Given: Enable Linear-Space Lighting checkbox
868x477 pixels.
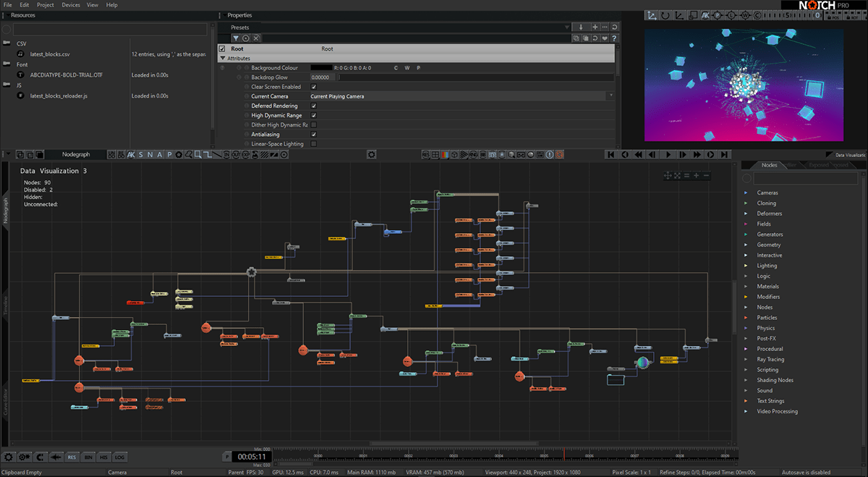Looking at the screenshot, I should pos(313,143).
